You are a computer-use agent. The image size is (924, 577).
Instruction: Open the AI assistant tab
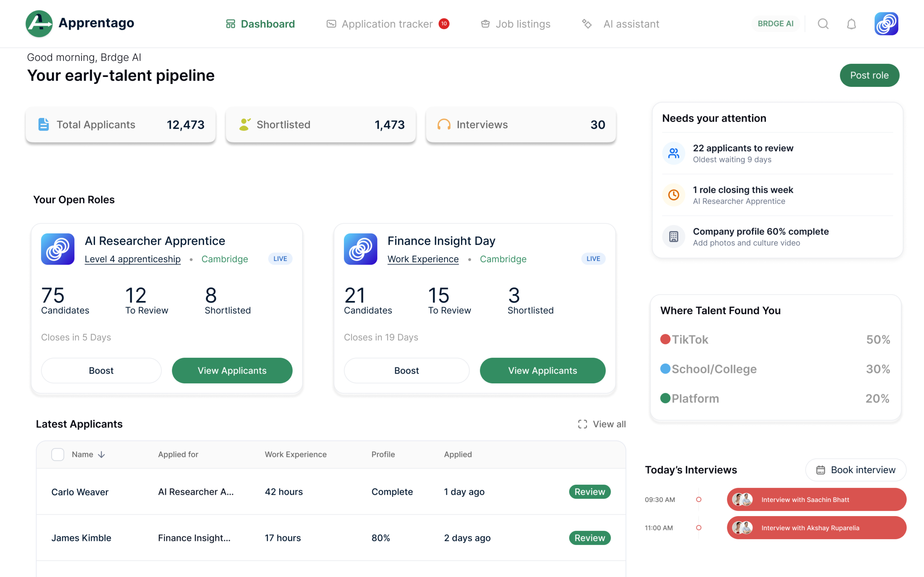tap(620, 24)
